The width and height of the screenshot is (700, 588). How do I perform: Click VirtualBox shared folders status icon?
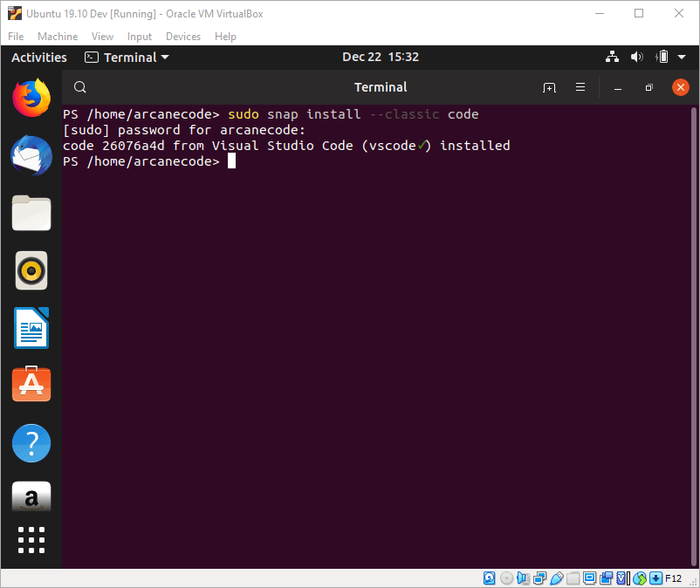(573, 578)
